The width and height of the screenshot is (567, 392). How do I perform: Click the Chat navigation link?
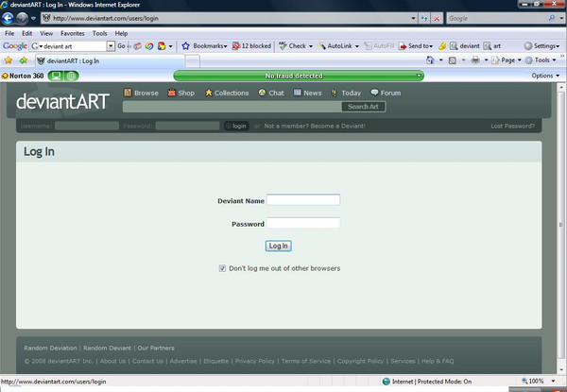coord(271,93)
